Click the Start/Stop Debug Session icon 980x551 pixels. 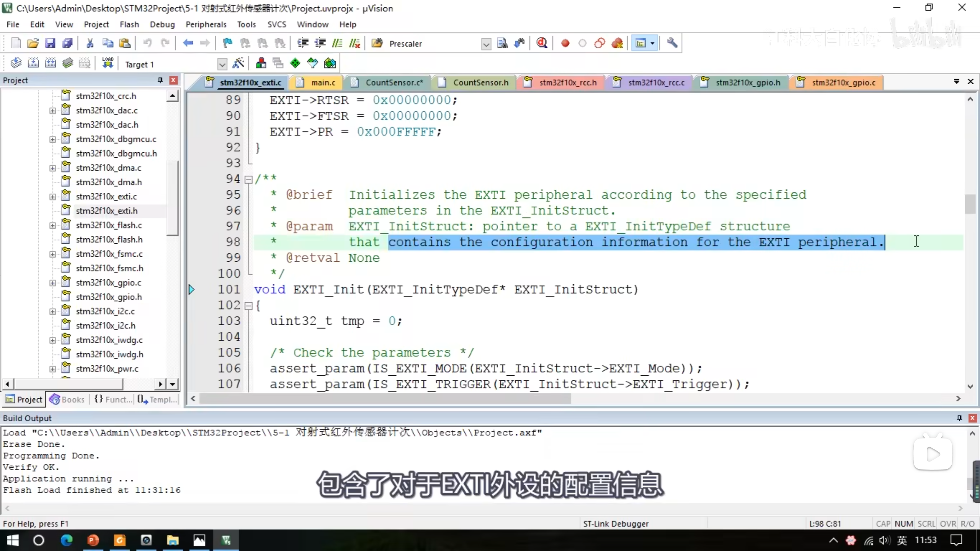pos(542,43)
